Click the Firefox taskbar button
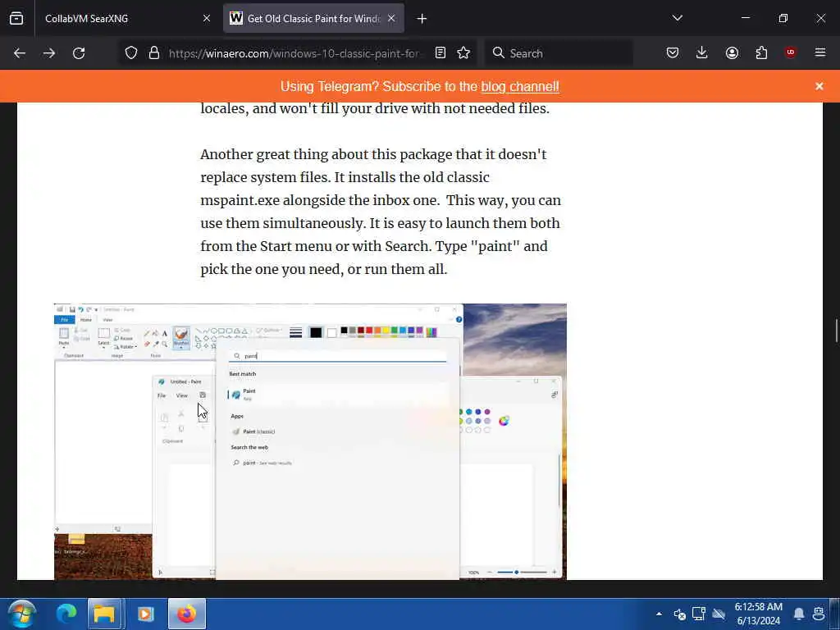The image size is (840, 630). click(x=187, y=614)
